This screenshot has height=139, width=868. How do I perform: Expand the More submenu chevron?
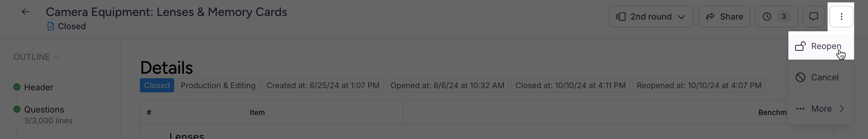point(842,109)
